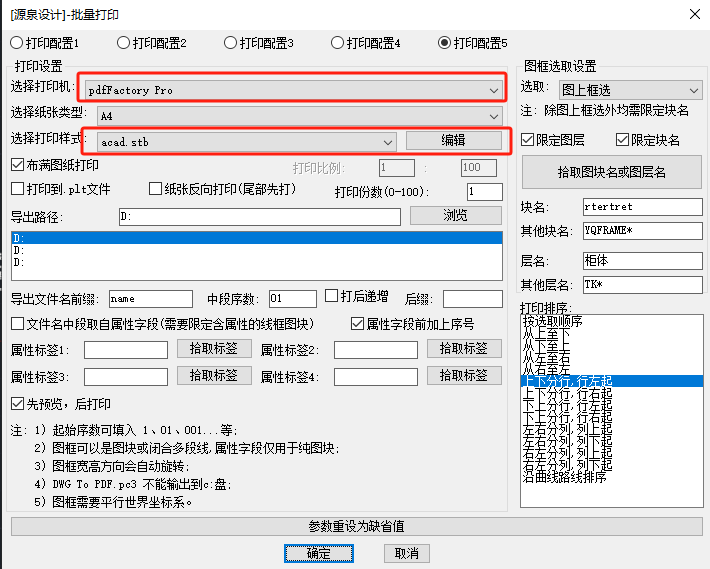Click the 块名 field containing rtertret

click(x=643, y=207)
